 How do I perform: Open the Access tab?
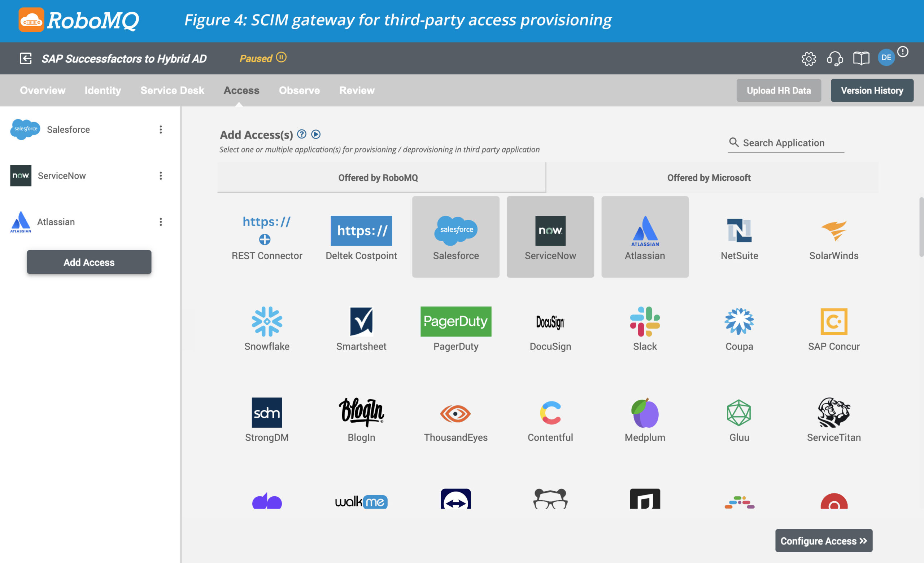tap(241, 90)
